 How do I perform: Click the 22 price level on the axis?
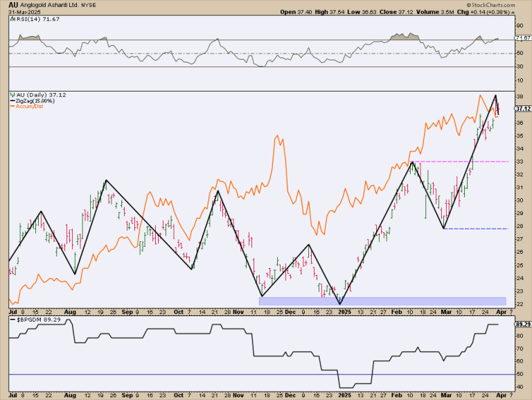(x=520, y=304)
